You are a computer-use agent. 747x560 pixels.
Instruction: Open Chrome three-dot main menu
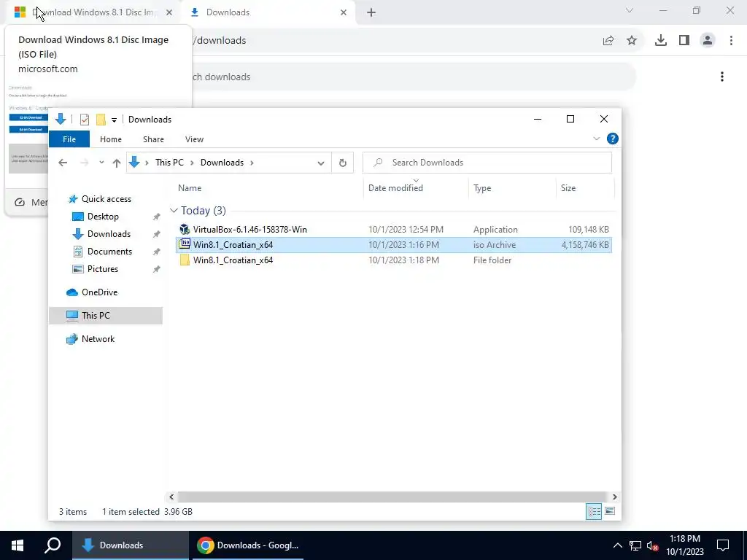pos(731,41)
